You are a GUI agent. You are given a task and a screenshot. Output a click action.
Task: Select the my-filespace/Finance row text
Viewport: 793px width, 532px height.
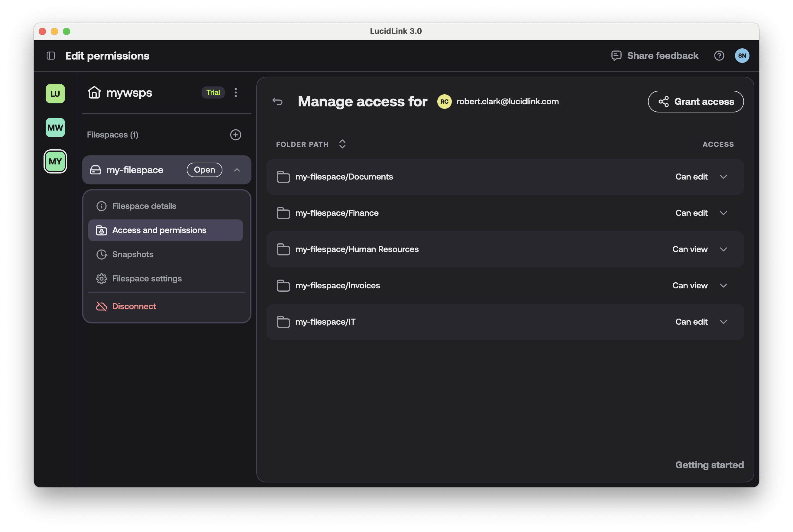click(x=337, y=213)
